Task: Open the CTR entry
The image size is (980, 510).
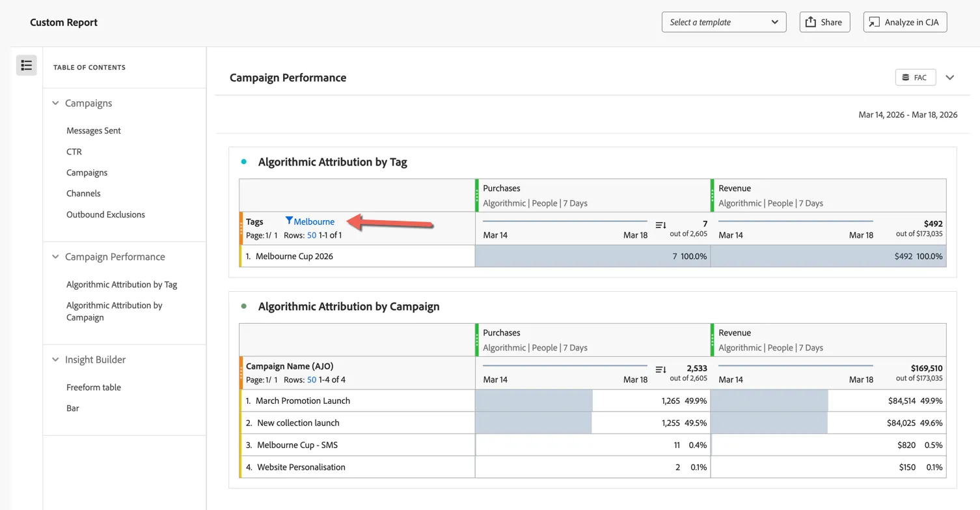Action: 74,151
